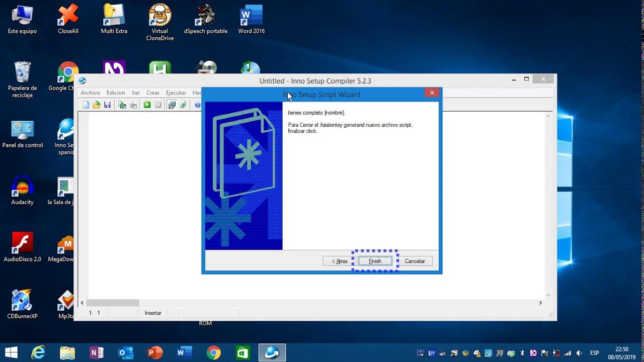This screenshot has height=362, width=644.
Task: Open Outlook from the taskbar
Action: [x=125, y=352]
